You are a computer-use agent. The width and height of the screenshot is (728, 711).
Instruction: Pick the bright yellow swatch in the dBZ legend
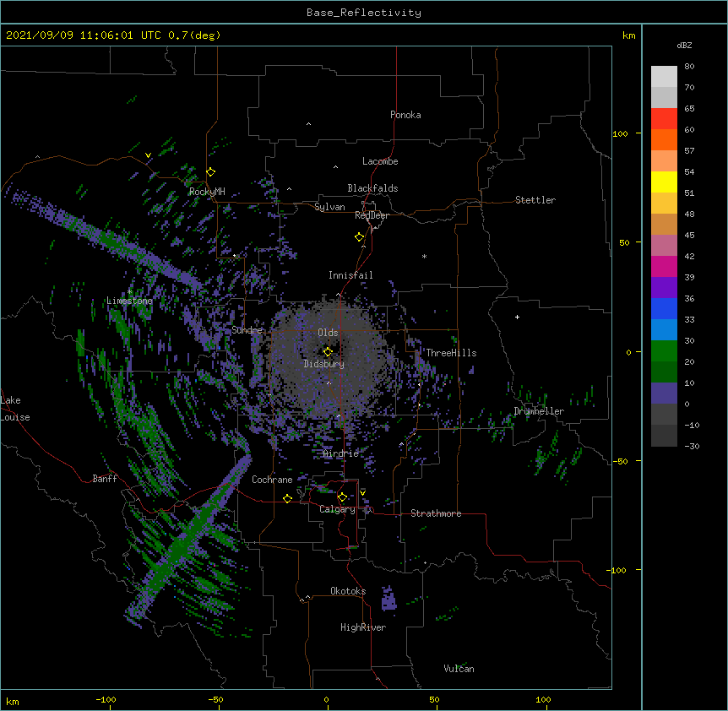coord(664,182)
